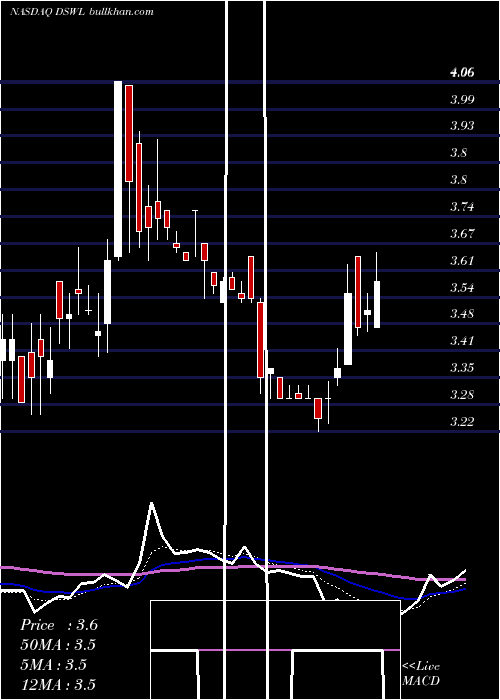Select the 3.99 price axis label
Viewport: 500px width, 700px height.
tap(462, 99)
